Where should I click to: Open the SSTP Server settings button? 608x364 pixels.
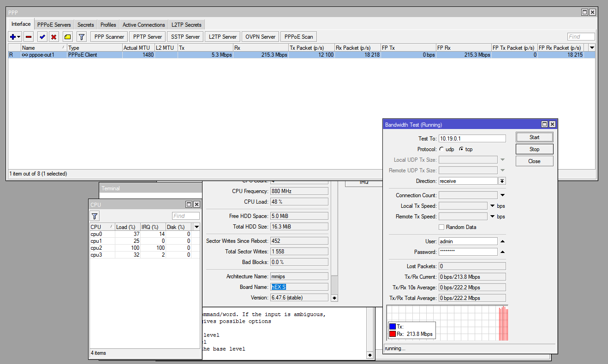pos(185,37)
